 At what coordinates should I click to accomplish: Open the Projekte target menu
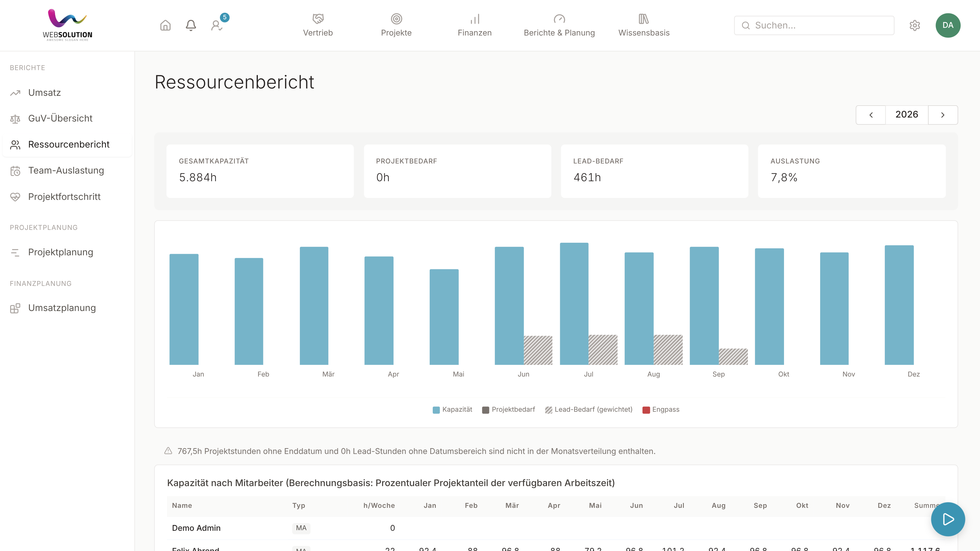click(x=396, y=25)
